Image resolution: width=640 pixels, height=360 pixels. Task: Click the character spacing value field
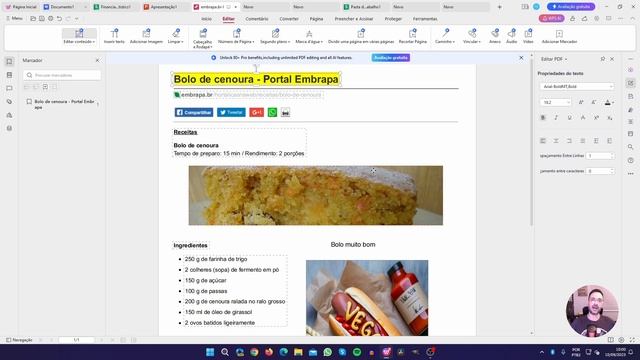coord(600,171)
